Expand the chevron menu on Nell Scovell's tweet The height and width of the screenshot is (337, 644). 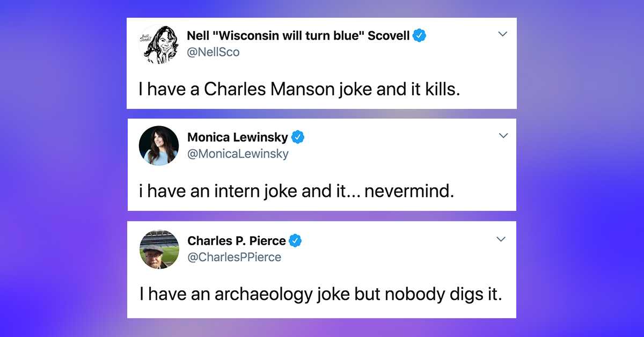(x=502, y=34)
